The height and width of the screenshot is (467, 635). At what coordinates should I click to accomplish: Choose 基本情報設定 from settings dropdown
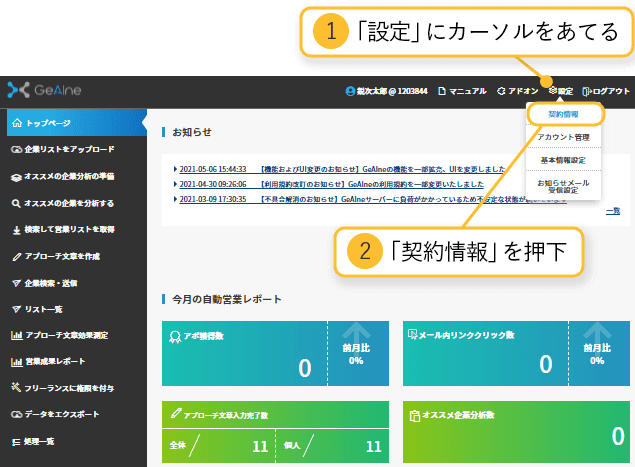pyautogui.click(x=563, y=160)
